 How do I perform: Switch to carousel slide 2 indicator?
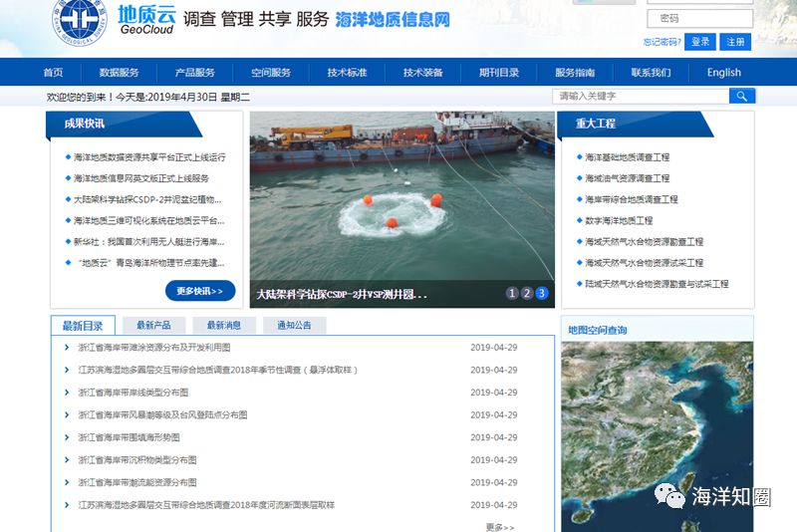coord(527,293)
